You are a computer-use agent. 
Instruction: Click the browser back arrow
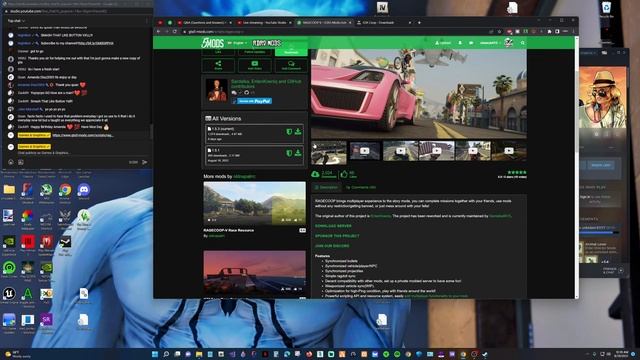click(159, 31)
